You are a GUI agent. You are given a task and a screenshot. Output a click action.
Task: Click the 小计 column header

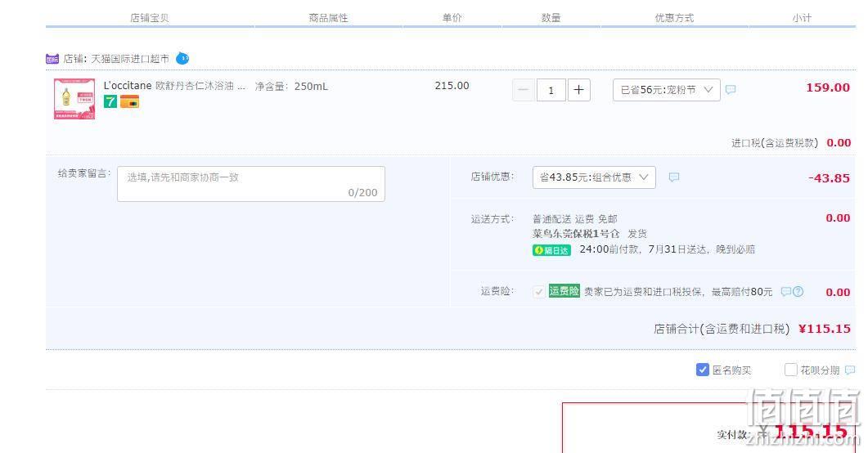point(802,18)
